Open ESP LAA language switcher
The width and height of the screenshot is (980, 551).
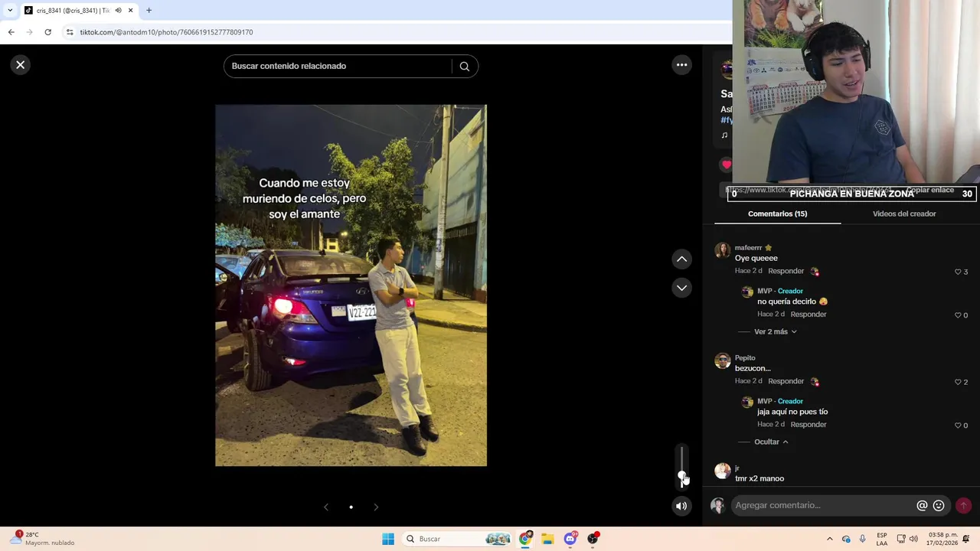pos(882,539)
